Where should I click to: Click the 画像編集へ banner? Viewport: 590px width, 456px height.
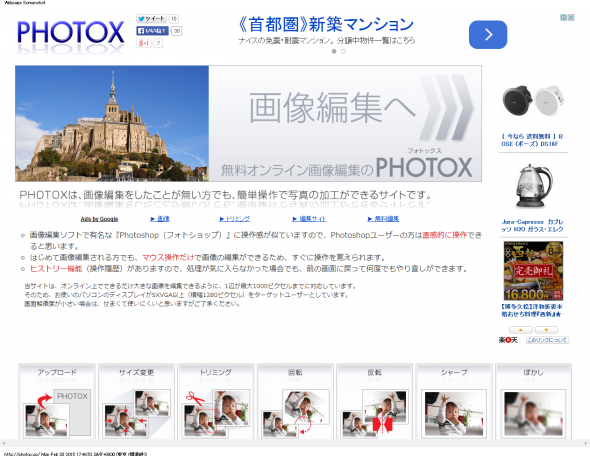coord(345,123)
